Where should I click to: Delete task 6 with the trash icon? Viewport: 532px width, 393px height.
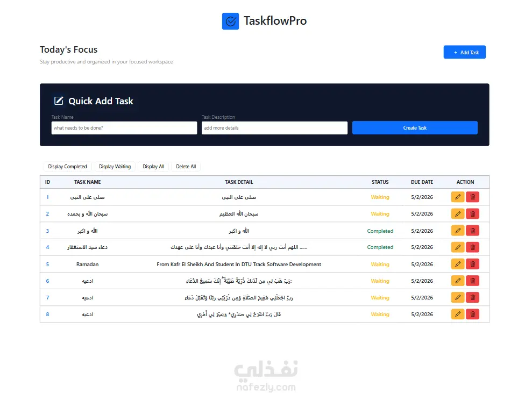pyautogui.click(x=473, y=281)
